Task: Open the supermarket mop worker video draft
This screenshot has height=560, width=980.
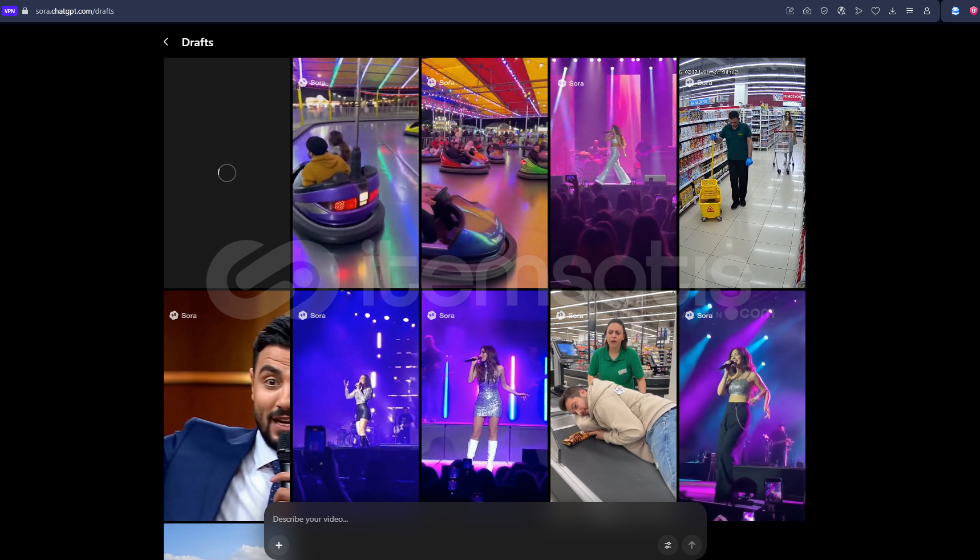Action: [742, 172]
